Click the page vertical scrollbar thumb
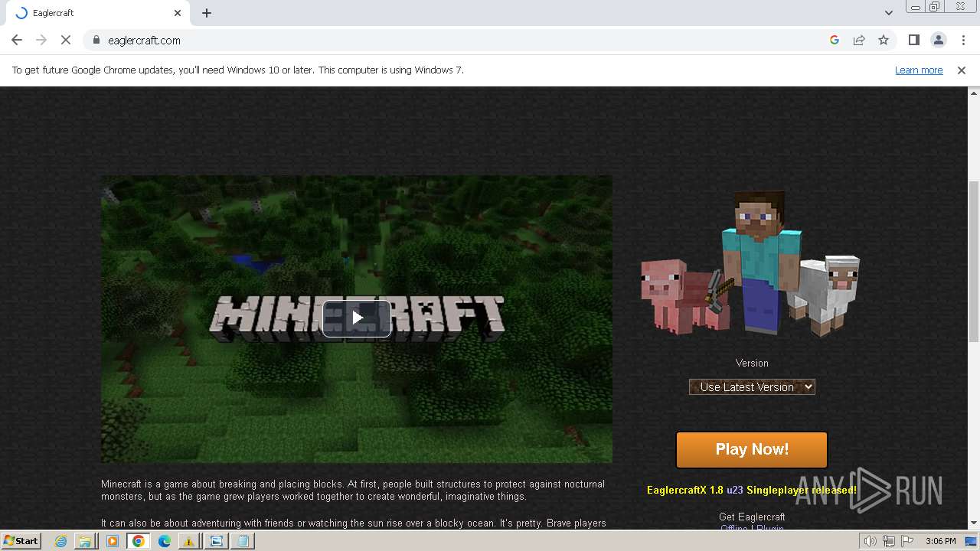The image size is (980, 551). (974, 262)
